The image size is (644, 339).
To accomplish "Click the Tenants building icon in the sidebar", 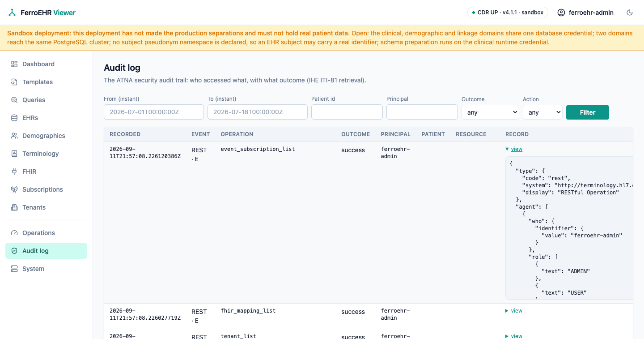I will [x=14, y=207].
